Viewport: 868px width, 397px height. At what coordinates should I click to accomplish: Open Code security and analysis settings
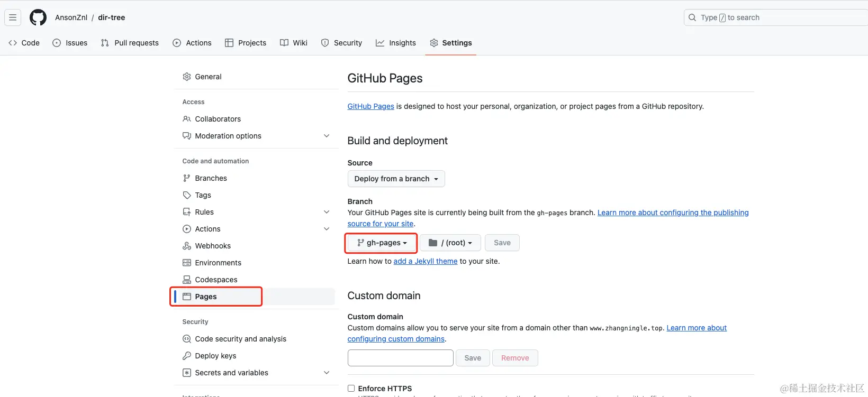click(256, 339)
